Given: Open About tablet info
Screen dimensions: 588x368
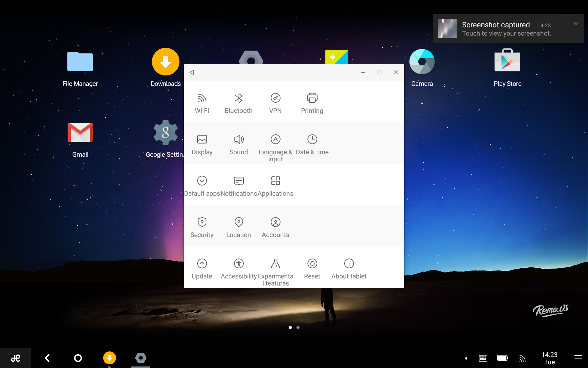Looking at the screenshot, I should tap(349, 268).
